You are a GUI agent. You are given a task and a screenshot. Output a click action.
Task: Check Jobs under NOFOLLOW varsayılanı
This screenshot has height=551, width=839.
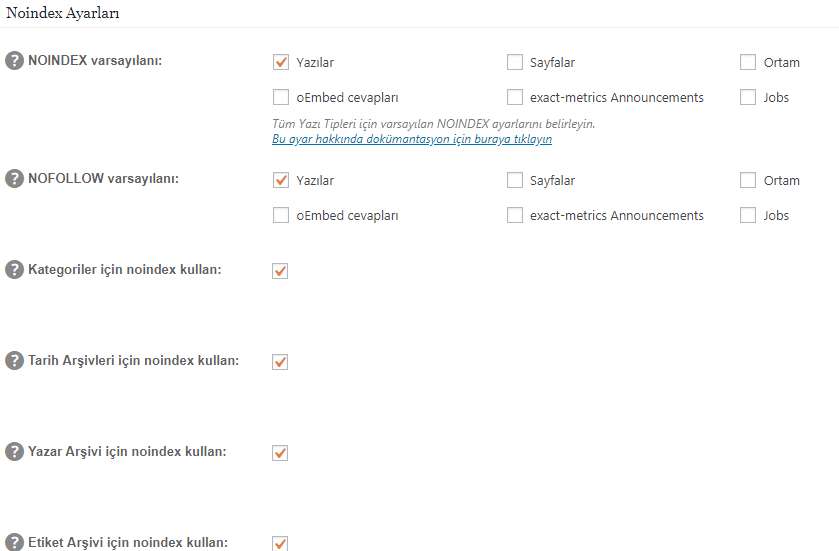click(748, 215)
